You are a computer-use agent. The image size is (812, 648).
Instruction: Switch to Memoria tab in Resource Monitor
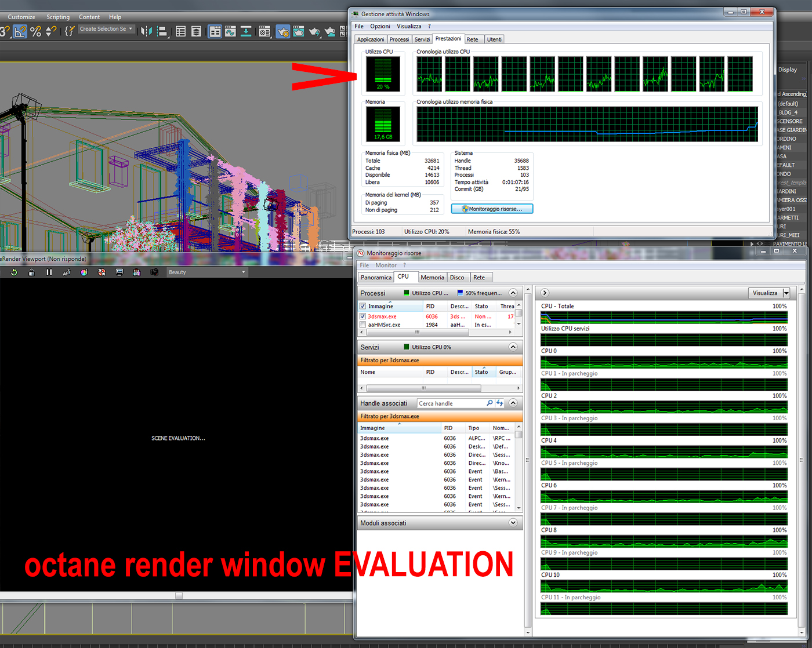pyautogui.click(x=432, y=278)
